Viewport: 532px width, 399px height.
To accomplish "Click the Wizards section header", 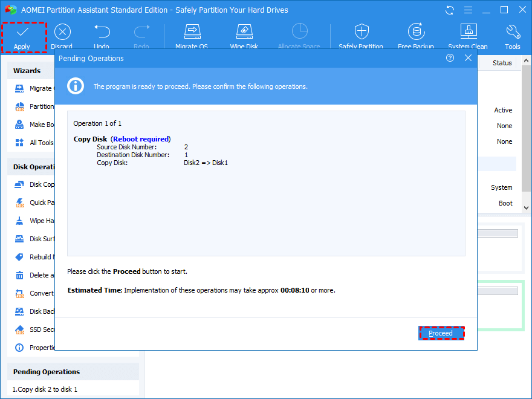I will [27, 71].
